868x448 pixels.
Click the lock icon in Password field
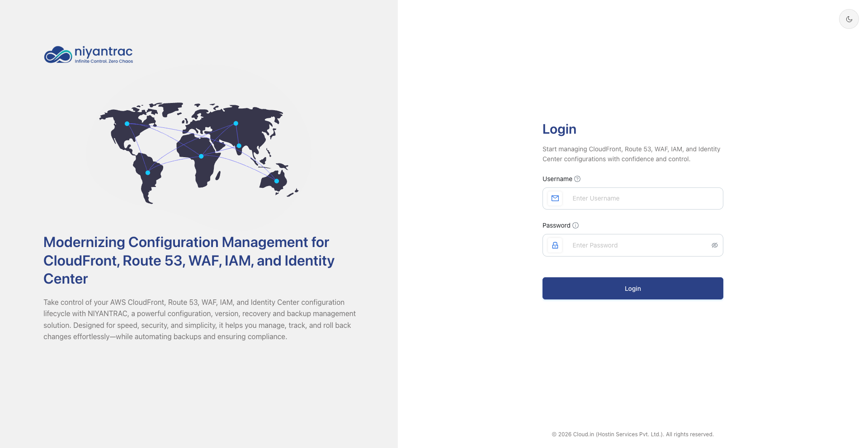point(555,245)
